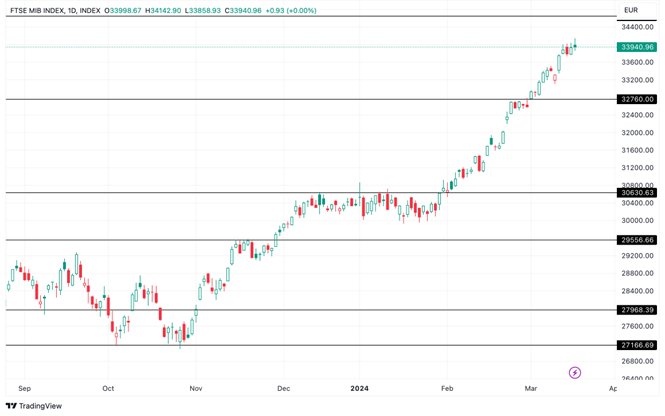This screenshot has width=665, height=416.
Task: Click the Mar label on time axis
Action: point(531,388)
